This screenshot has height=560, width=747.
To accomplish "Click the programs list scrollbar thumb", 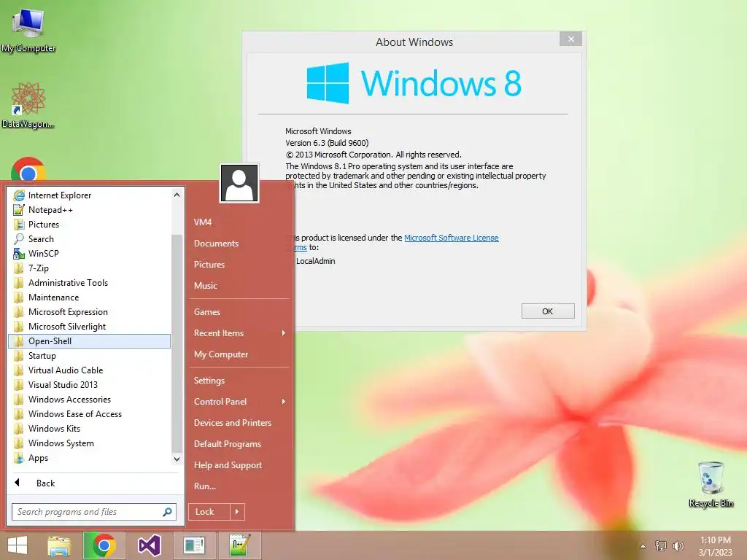I will click(x=177, y=343).
